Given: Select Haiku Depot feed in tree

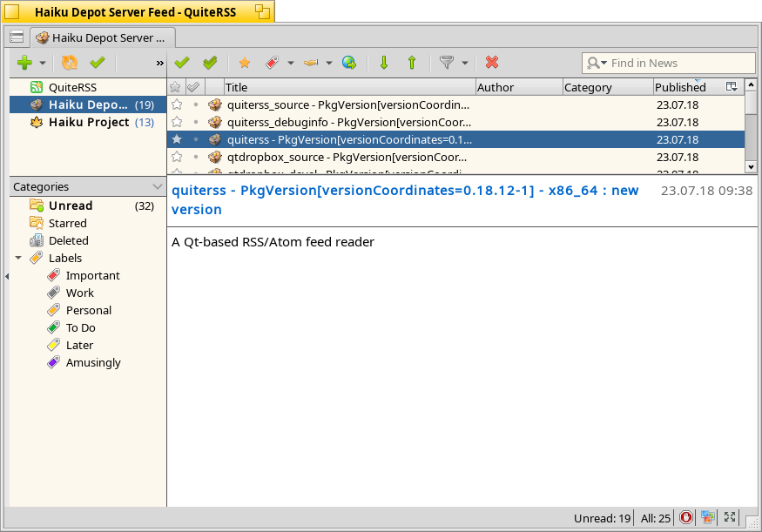Looking at the screenshot, I should click(x=87, y=105).
